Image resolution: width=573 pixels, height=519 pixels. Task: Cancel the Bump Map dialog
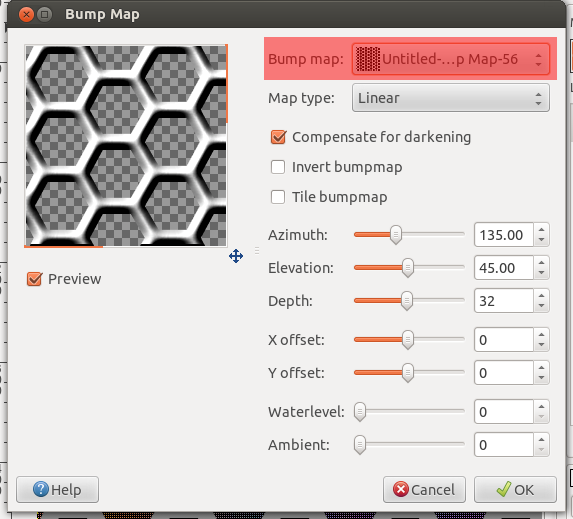coord(424,489)
